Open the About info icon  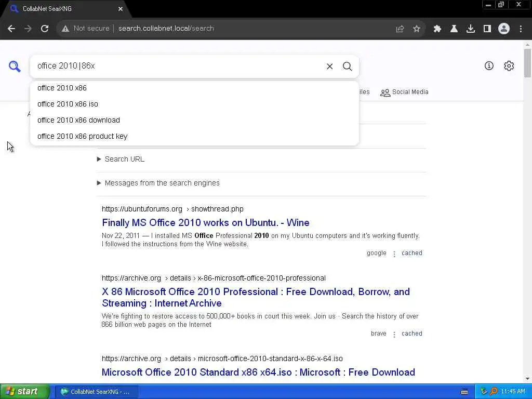pyautogui.click(x=488, y=66)
